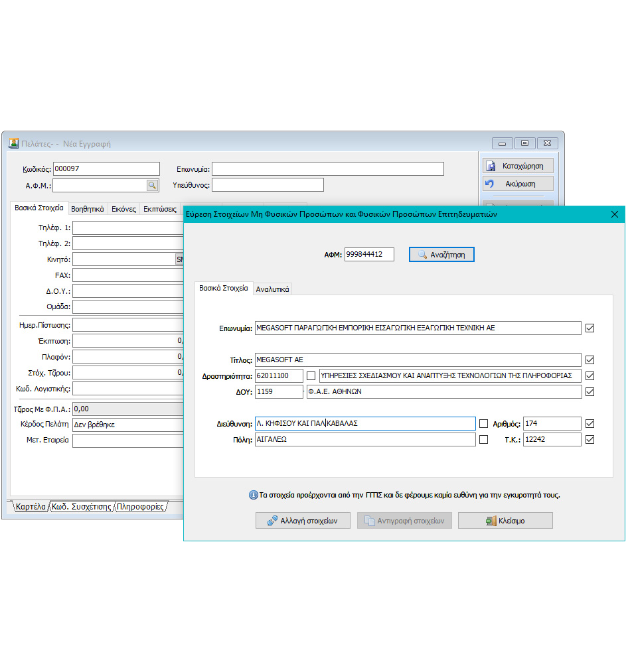Toggle the checkbox next to Επωνυμία

590,328
